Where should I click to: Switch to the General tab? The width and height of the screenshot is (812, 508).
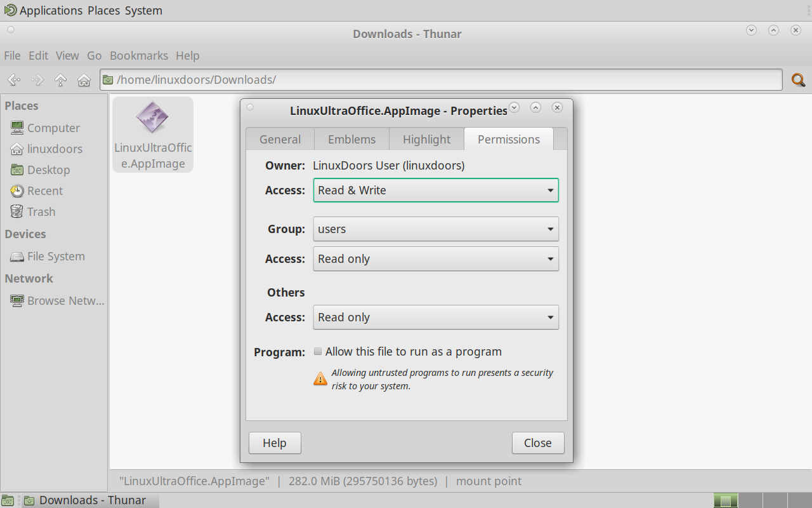[x=280, y=139]
